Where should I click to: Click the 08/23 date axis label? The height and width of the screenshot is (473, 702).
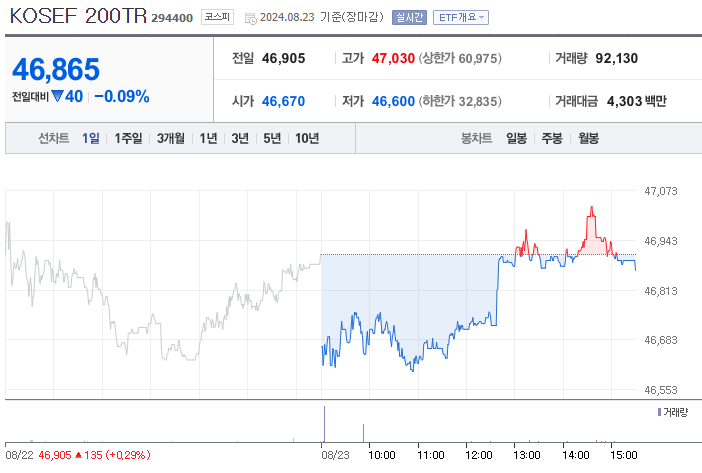335,455
